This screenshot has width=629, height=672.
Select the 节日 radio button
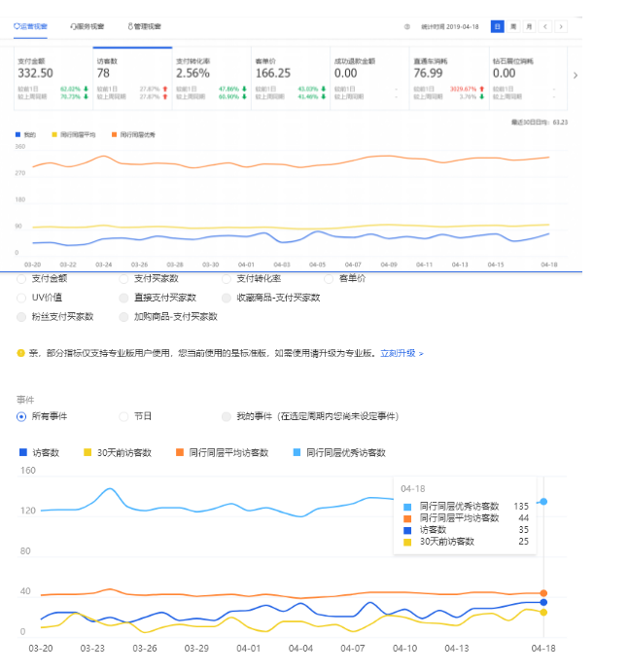(123, 416)
